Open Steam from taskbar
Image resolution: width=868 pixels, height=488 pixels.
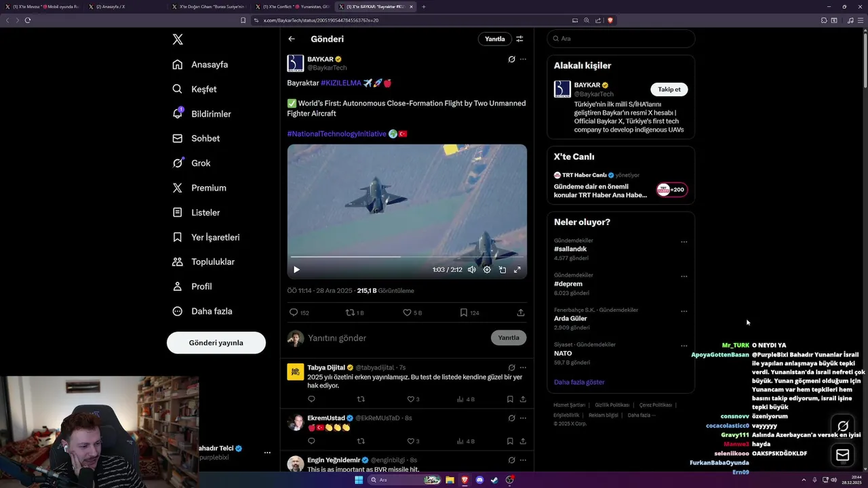[494, 480]
